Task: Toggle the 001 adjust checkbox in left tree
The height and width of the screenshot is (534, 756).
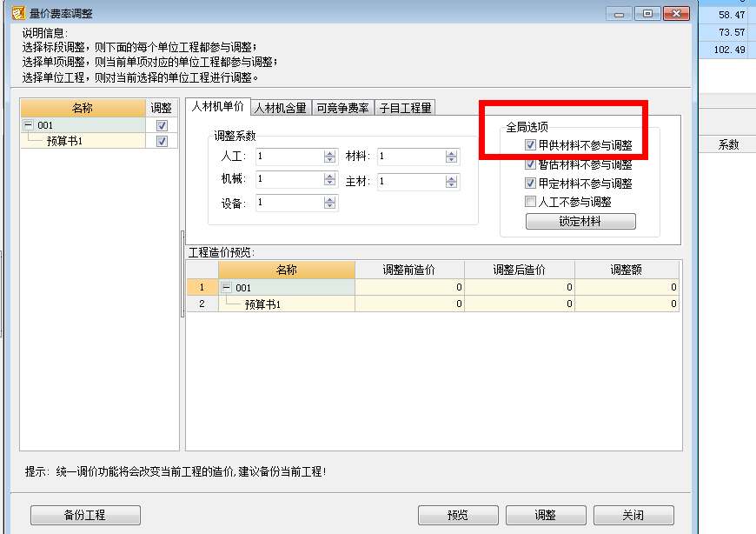Action: (x=162, y=126)
